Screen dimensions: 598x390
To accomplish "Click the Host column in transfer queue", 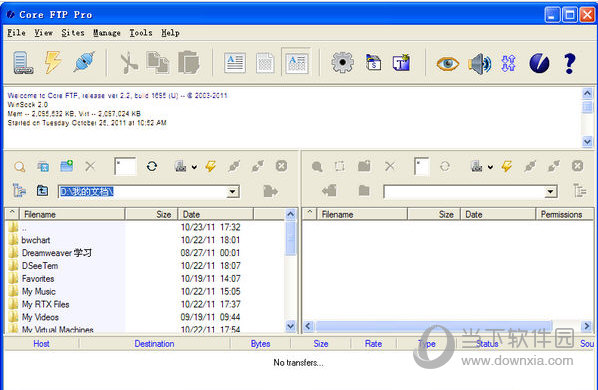I will pyautogui.click(x=41, y=344).
